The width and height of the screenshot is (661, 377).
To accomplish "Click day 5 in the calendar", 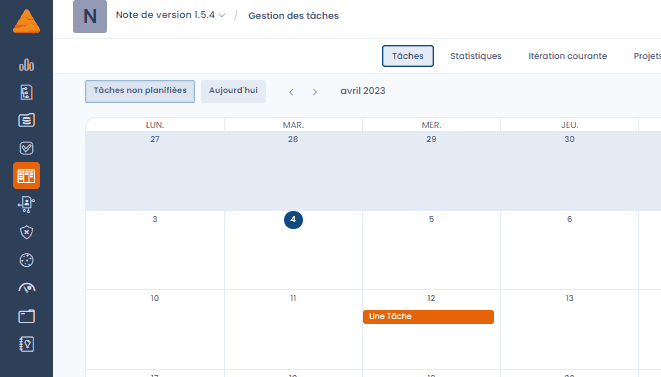I will 431,219.
